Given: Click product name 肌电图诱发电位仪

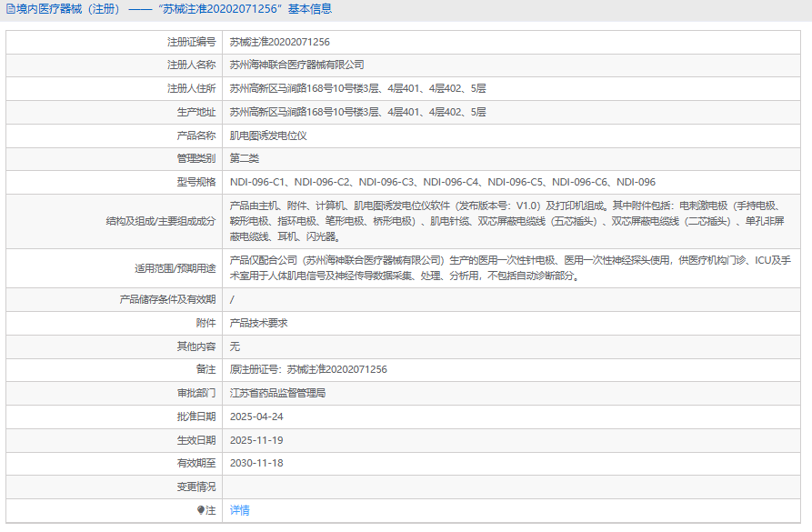Looking at the screenshot, I should (268, 136).
